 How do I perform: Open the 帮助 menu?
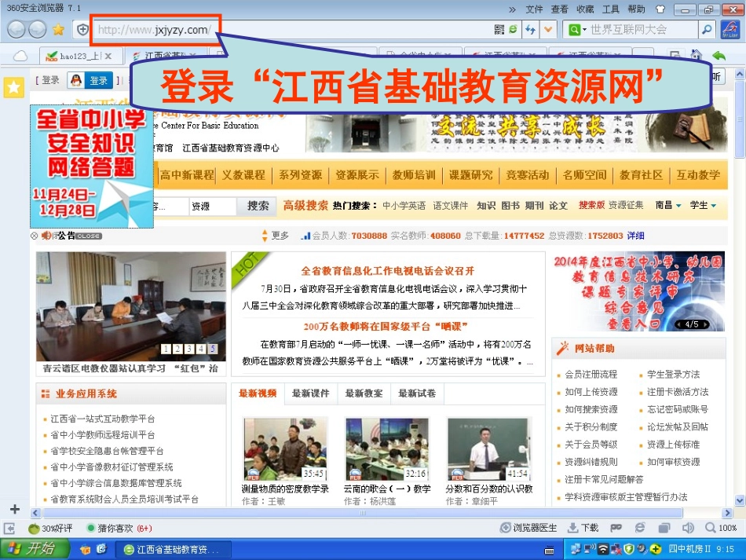point(636,9)
